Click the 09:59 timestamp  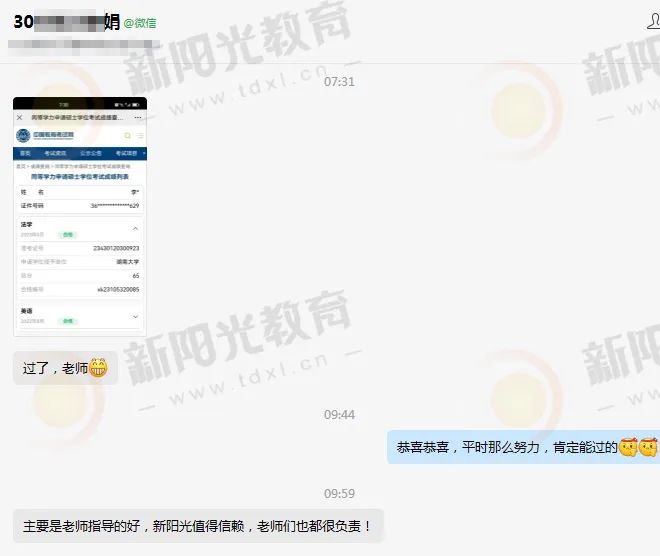[339, 493]
